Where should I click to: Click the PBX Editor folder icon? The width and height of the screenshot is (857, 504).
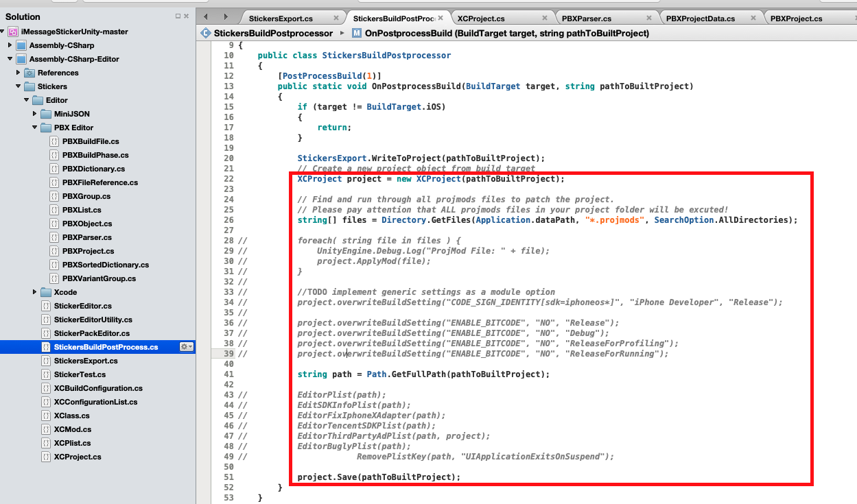[46, 128]
